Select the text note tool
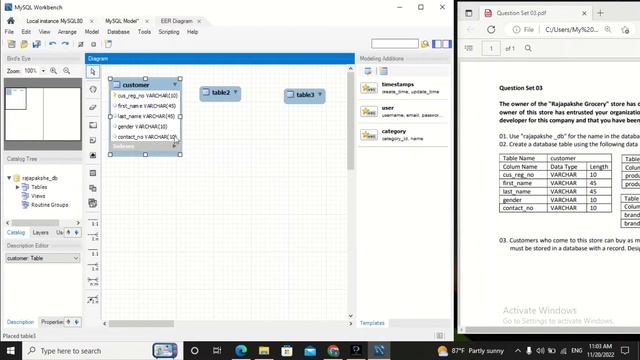 93,140
